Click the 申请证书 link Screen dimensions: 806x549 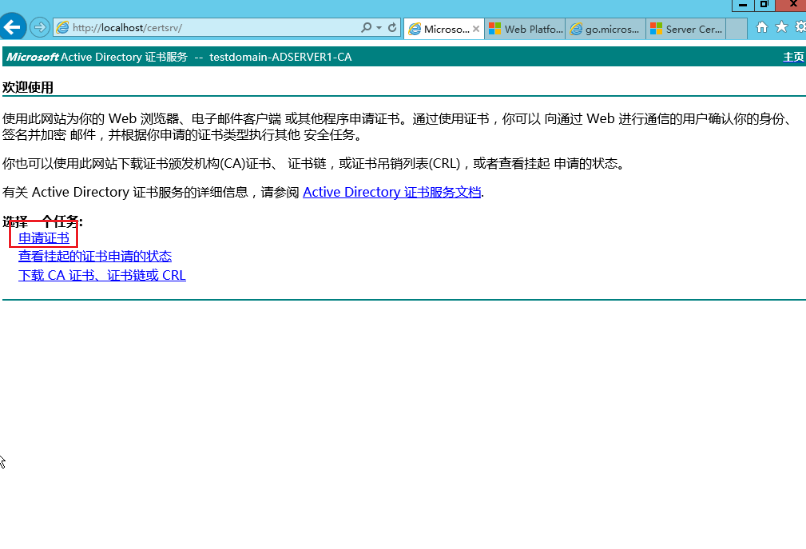click(x=44, y=238)
